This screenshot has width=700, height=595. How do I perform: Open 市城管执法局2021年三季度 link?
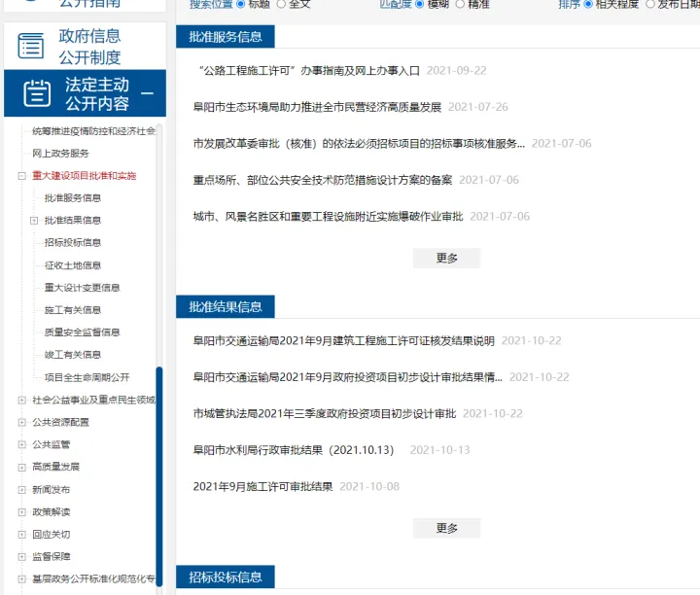pyautogui.click(x=325, y=414)
